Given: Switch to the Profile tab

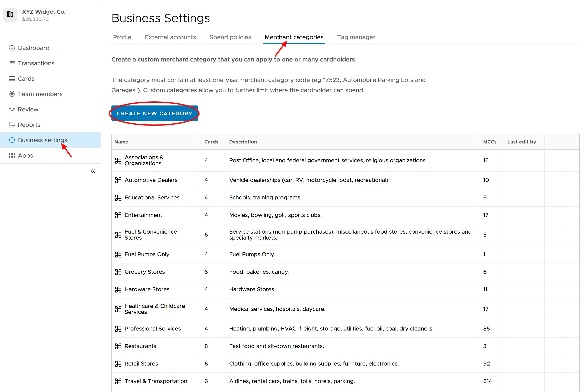Looking at the screenshot, I should coord(122,37).
